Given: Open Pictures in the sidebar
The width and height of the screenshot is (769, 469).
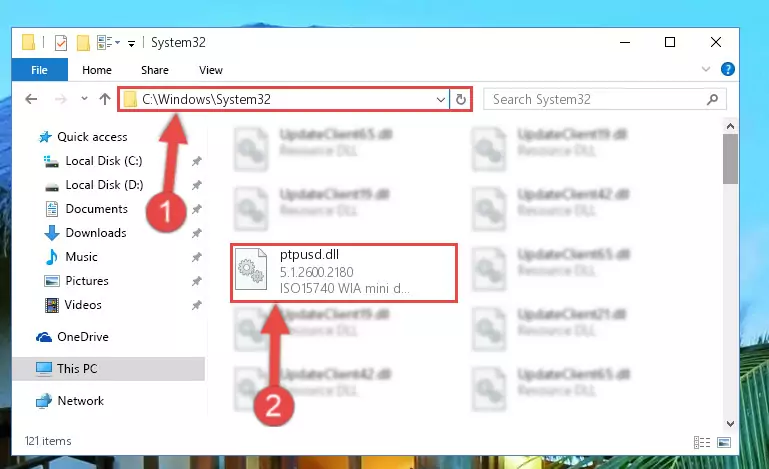Looking at the screenshot, I should coord(87,281).
